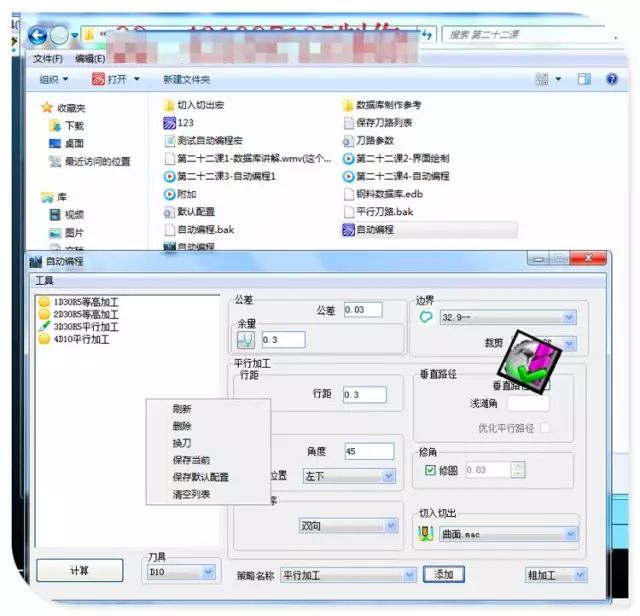
Task: Click the 公差 0.03 input field
Action: pos(363,310)
